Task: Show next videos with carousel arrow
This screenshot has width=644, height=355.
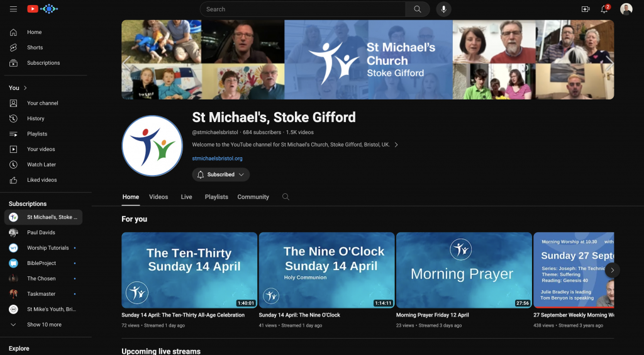Action: click(x=613, y=270)
